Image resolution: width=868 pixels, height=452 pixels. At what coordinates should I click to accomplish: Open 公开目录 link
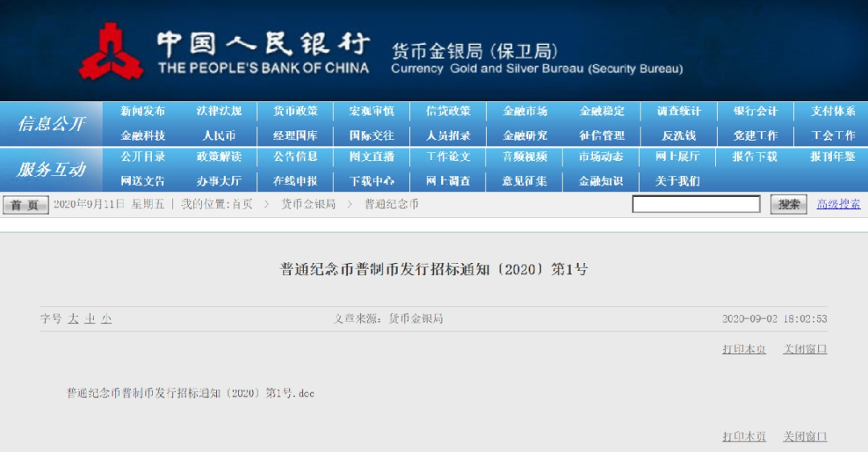(143, 157)
